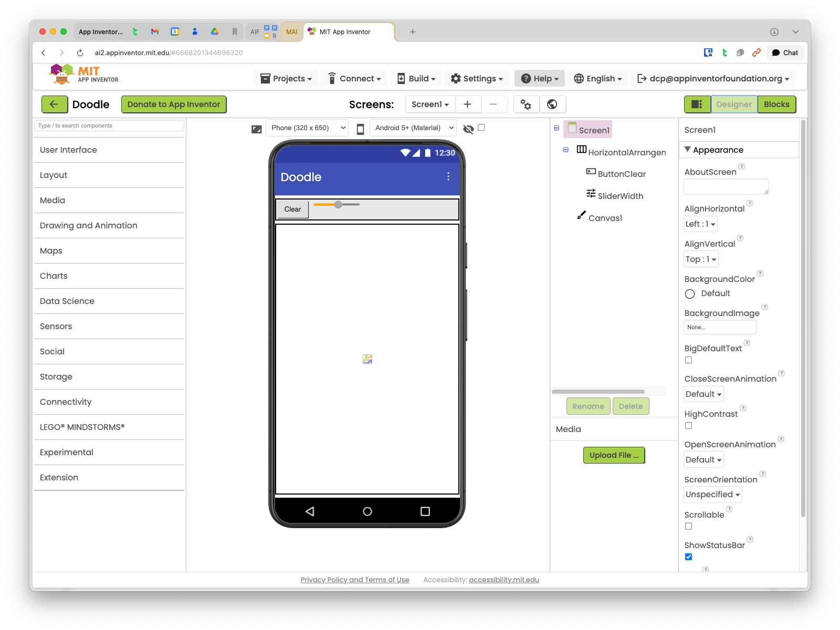840x630 pixels.
Task: Click BackgroundColor Default color swatch
Action: [690, 294]
